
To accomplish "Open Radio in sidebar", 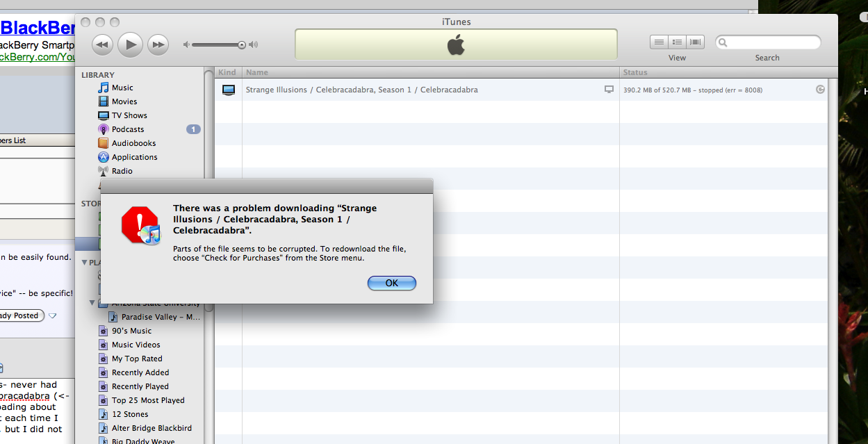I will click(122, 171).
